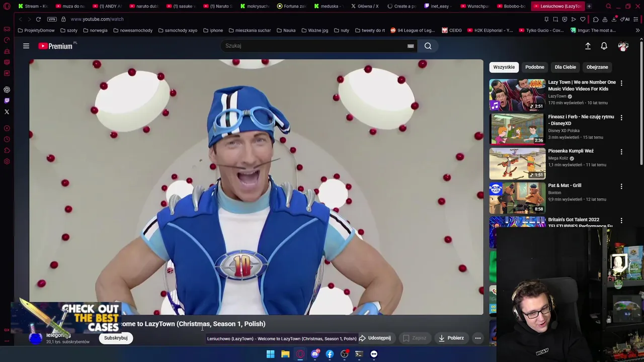The width and height of the screenshot is (644, 362).
Task: Switch to the Stream - Kick tab
Action: click(33, 6)
